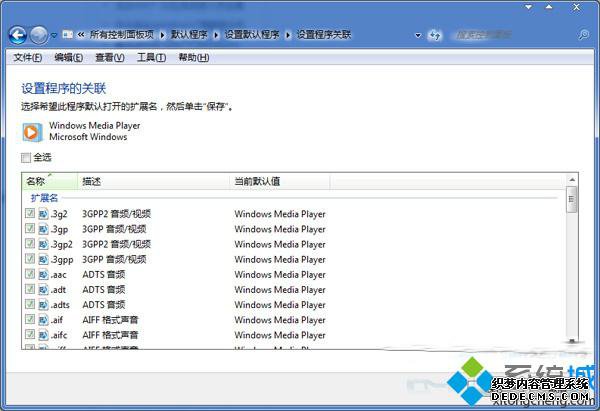Click the Windows Media Player program icon
The height and width of the screenshot is (411, 600).
tap(32, 132)
